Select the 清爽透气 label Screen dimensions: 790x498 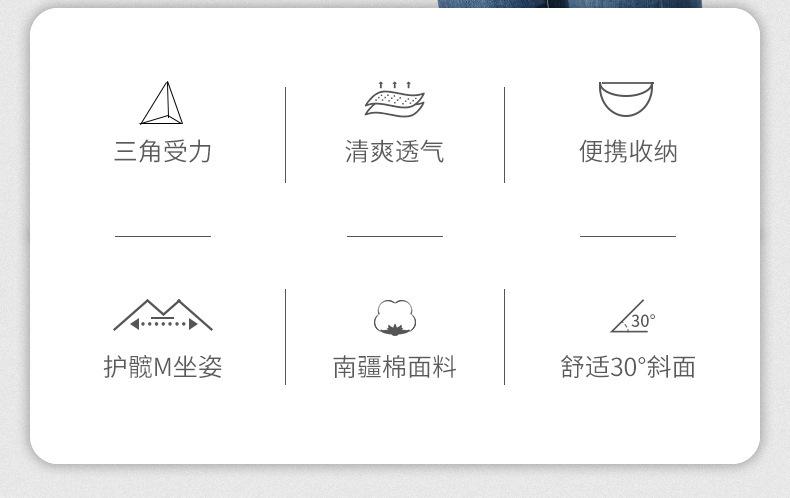point(394,151)
